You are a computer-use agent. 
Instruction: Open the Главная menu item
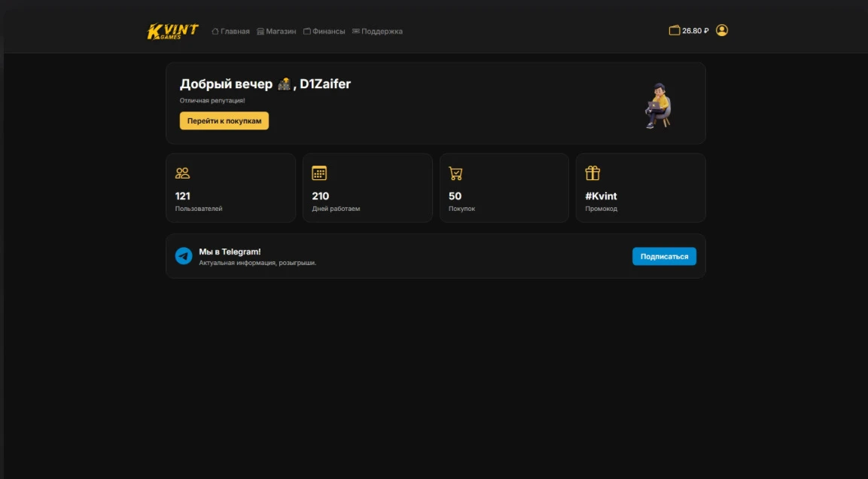point(230,32)
